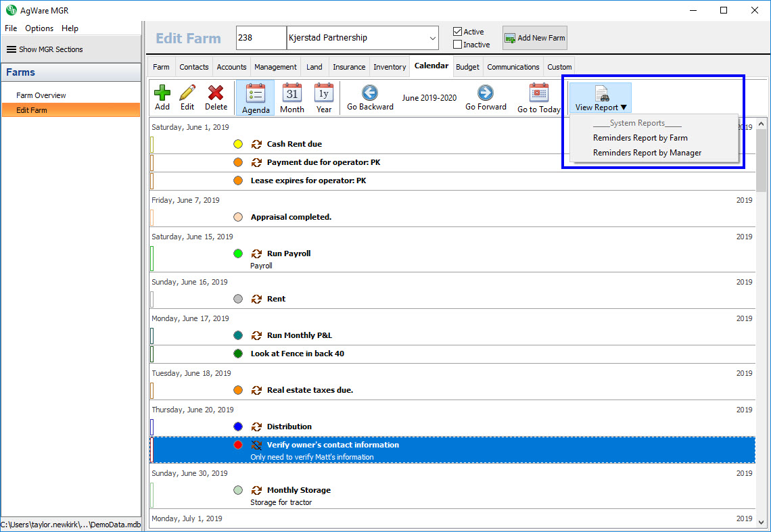Viewport: 771px width, 532px height.
Task: Click the yellow circle beside Cash Rent due
Action: point(238,144)
